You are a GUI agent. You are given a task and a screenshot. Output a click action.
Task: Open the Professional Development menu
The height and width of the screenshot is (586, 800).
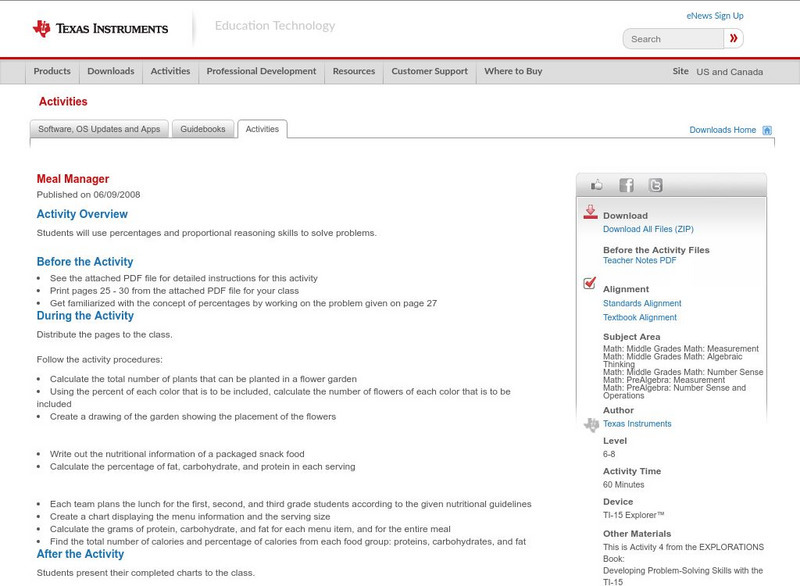point(261,71)
